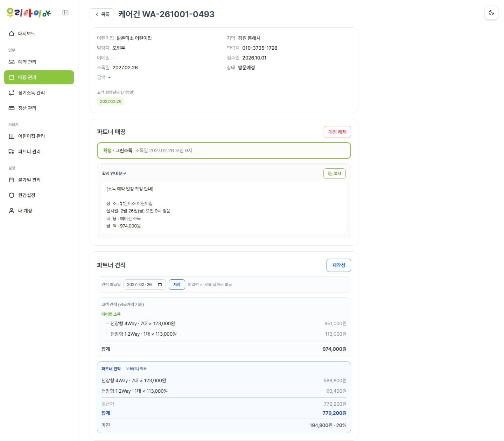Open 정산 관리 page
Viewport: 504px width, 441px height.
(x=39, y=108)
